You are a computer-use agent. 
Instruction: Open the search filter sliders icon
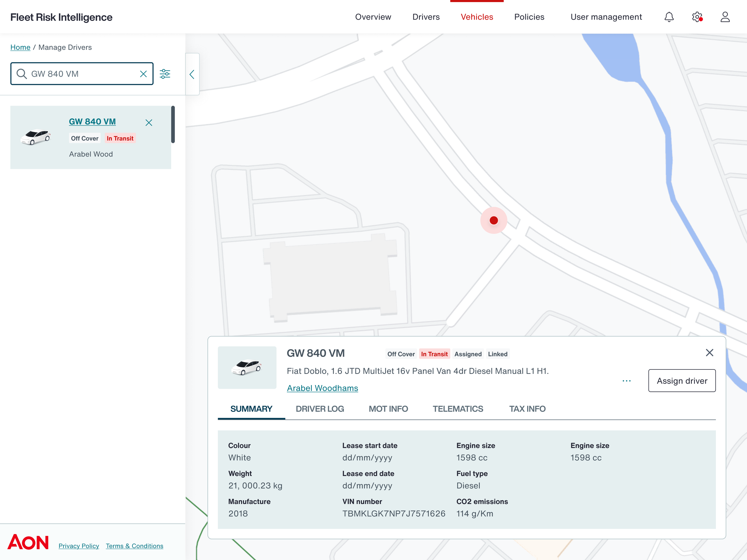coord(165,74)
